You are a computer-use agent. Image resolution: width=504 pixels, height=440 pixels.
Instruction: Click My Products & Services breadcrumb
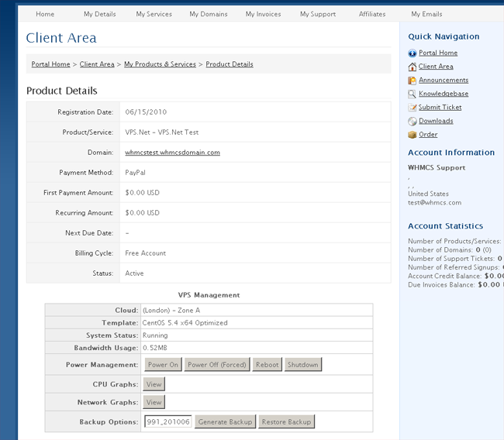[160, 64]
